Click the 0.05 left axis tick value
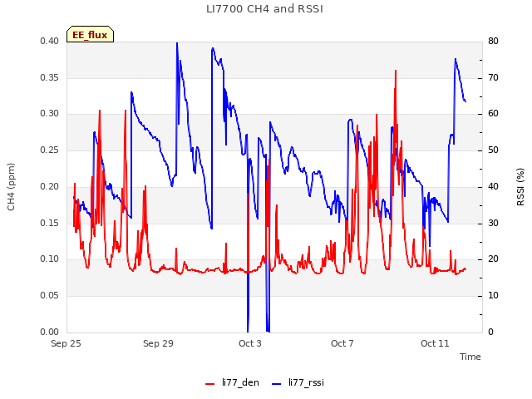This screenshot has width=532, height=399. [x=50, y=296]
